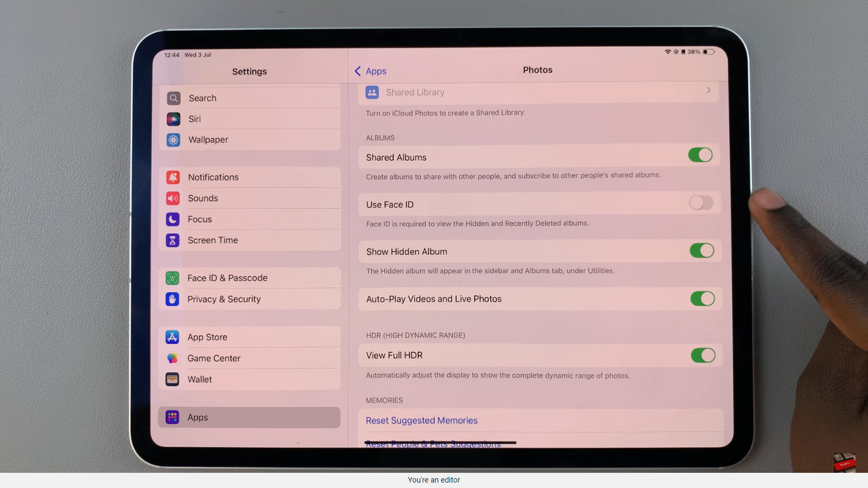Open Face ID & Passcode settings
868x488 pixels.
click(250, 278)
